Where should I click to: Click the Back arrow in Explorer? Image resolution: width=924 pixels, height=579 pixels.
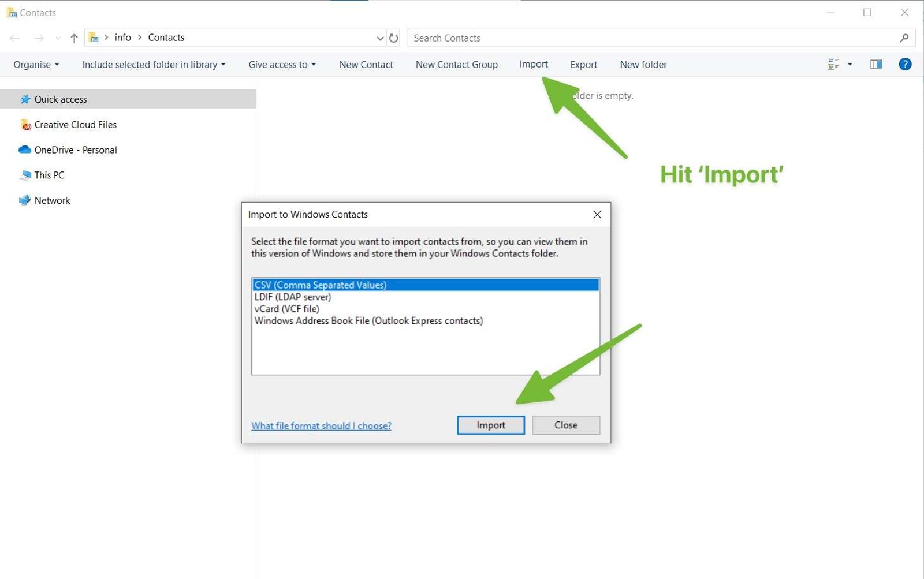(x=15, y=38)
